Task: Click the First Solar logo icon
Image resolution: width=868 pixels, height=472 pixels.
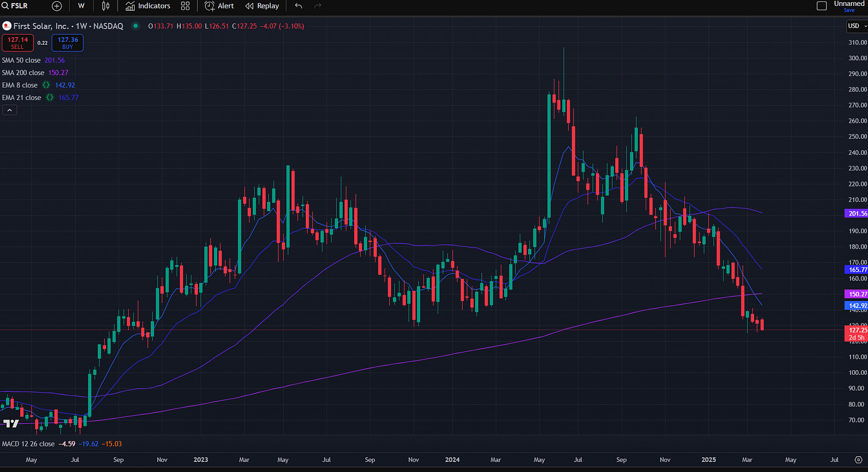Action: click(7, 26)
